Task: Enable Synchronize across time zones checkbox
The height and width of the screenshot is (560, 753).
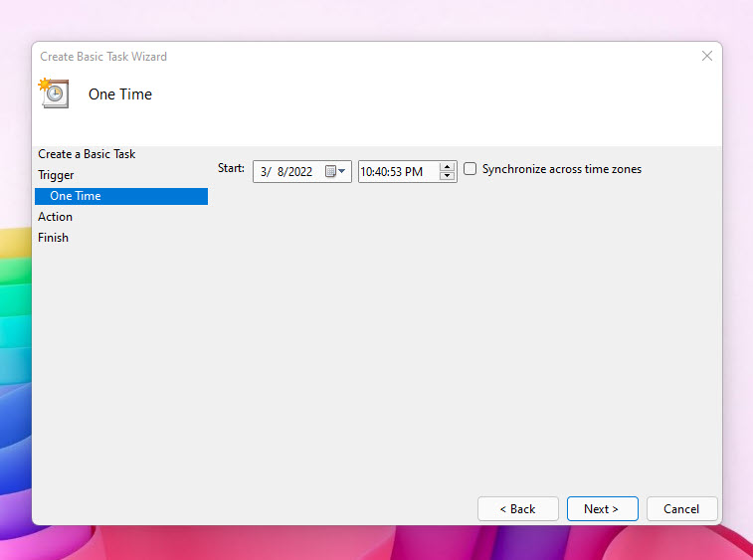Action: pyautogui.click(x=471, y=169)
